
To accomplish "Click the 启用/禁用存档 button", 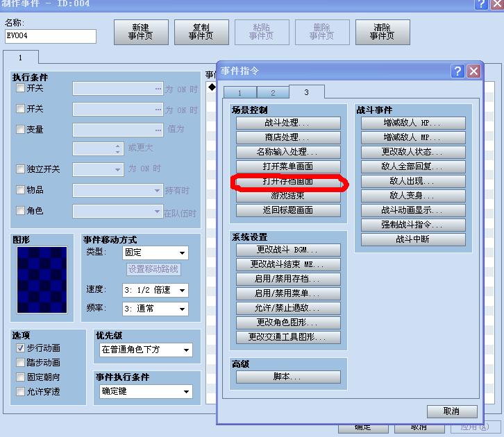I will pyautogui.click(x=288, y=279).
